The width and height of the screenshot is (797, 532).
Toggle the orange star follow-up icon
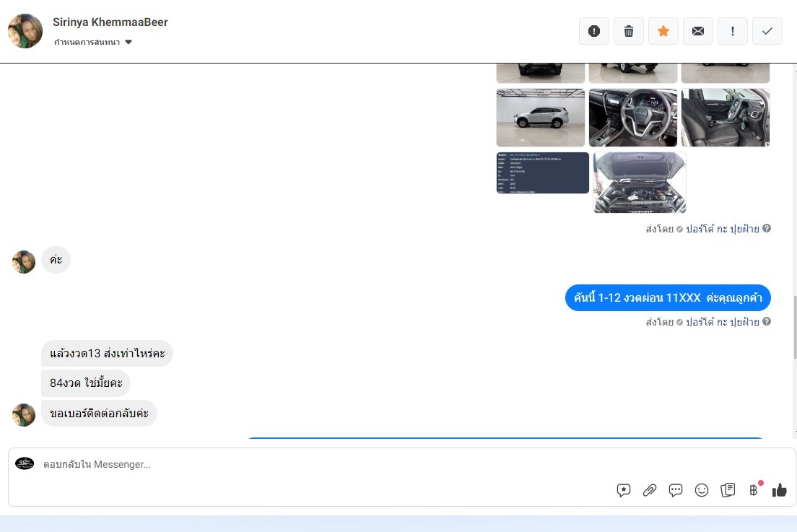663,31
